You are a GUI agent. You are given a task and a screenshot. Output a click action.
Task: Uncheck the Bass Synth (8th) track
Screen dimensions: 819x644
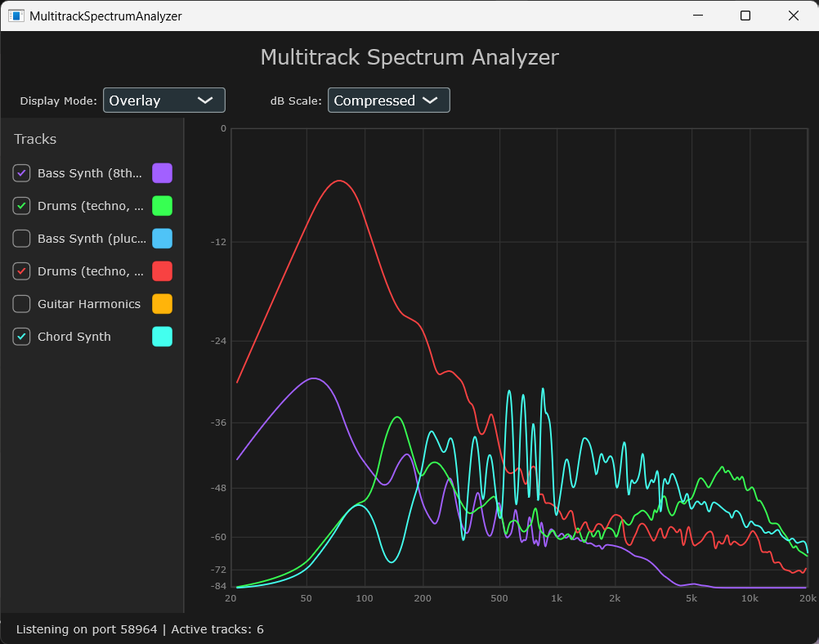(21, 173)
